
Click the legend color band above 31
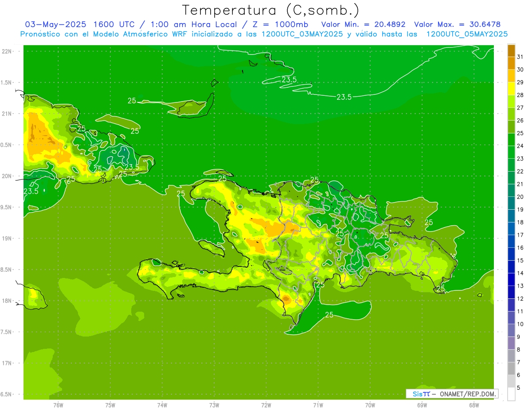pyautogui.click(x=511, y=51)
